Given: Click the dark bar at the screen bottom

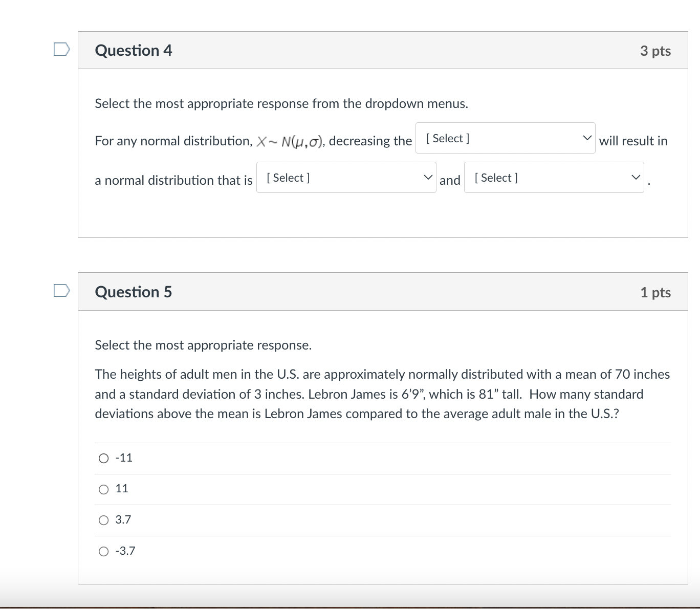Looking at the screenshot, I should (x=350, y=606).
